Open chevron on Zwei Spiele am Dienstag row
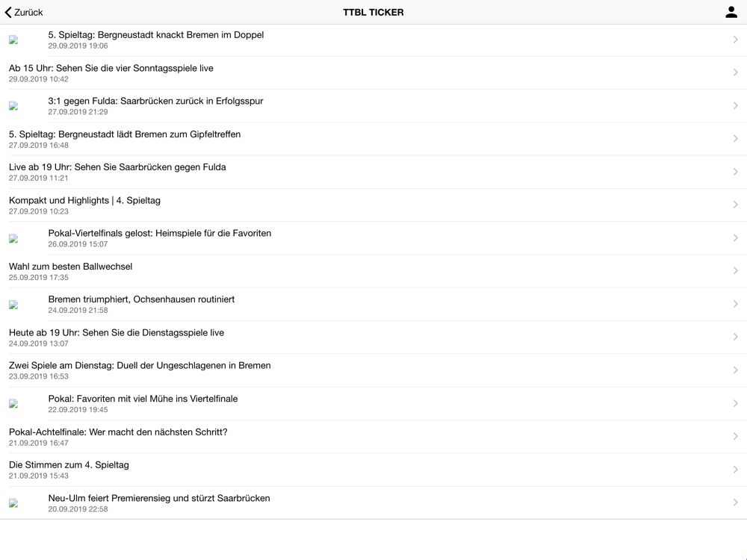Image resolution: width=747 pixels, height=560 pixels. 736,370
